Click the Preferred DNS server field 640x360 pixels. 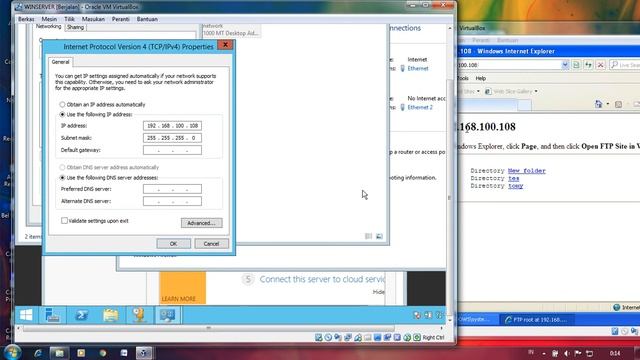point(172,189)
